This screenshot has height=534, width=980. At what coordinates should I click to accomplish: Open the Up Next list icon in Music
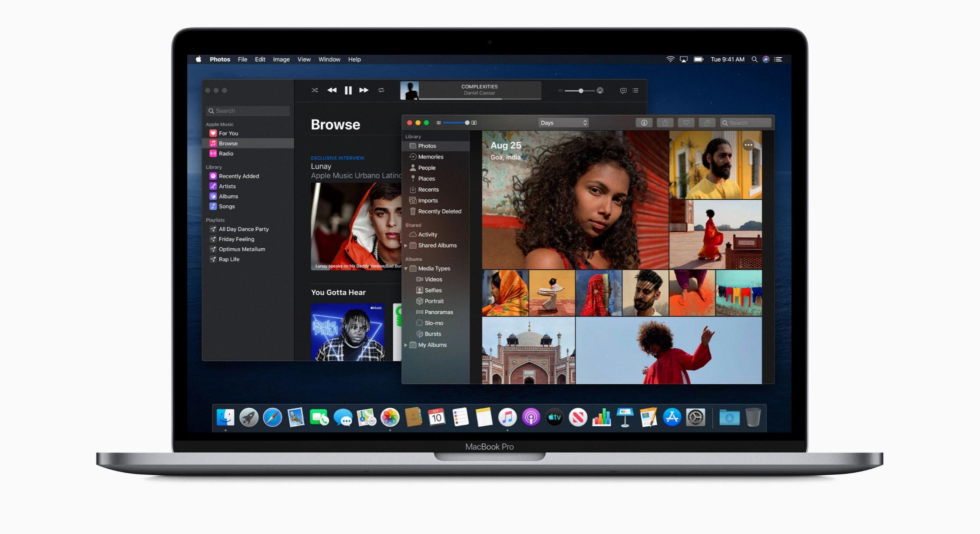[x=636, y=91]
